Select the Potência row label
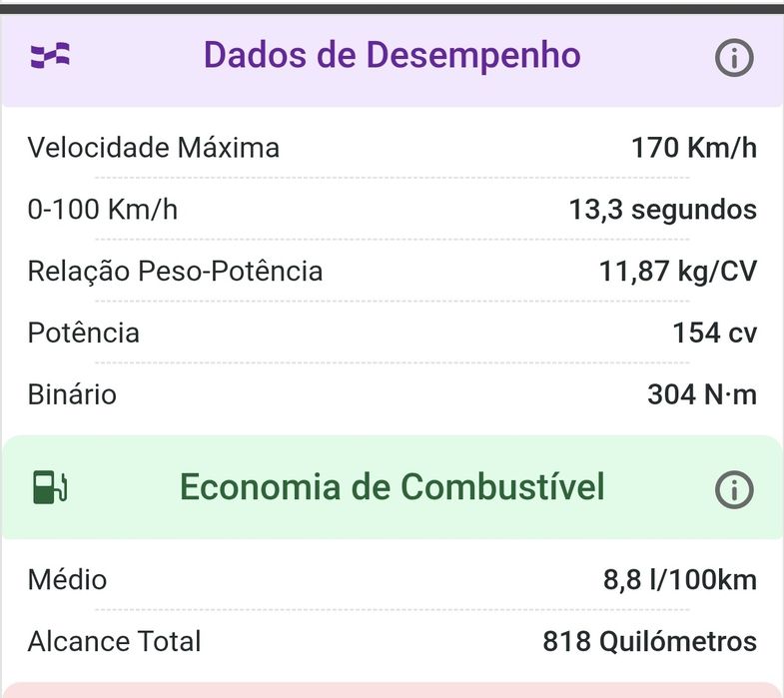The width and height of the screenshot is (784, 698). 84,333
